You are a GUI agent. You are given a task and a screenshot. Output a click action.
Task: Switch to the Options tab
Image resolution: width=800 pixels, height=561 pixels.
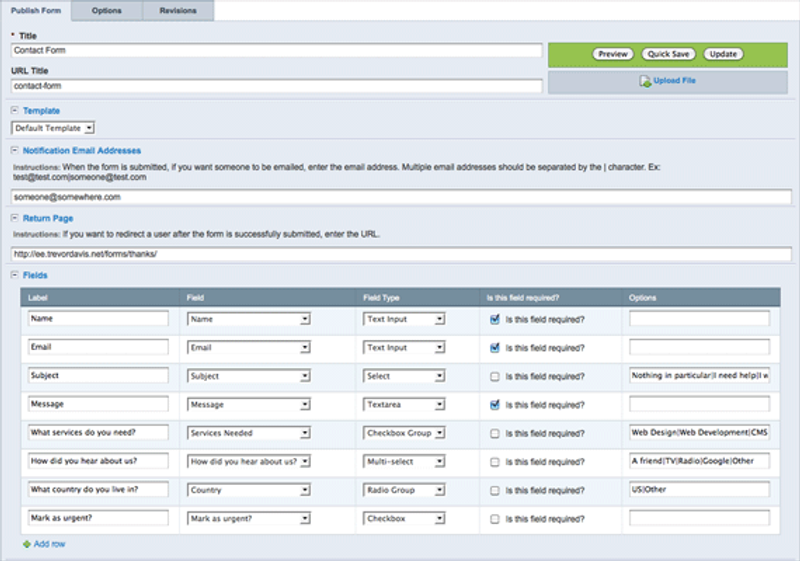click(x=107, y=11)
